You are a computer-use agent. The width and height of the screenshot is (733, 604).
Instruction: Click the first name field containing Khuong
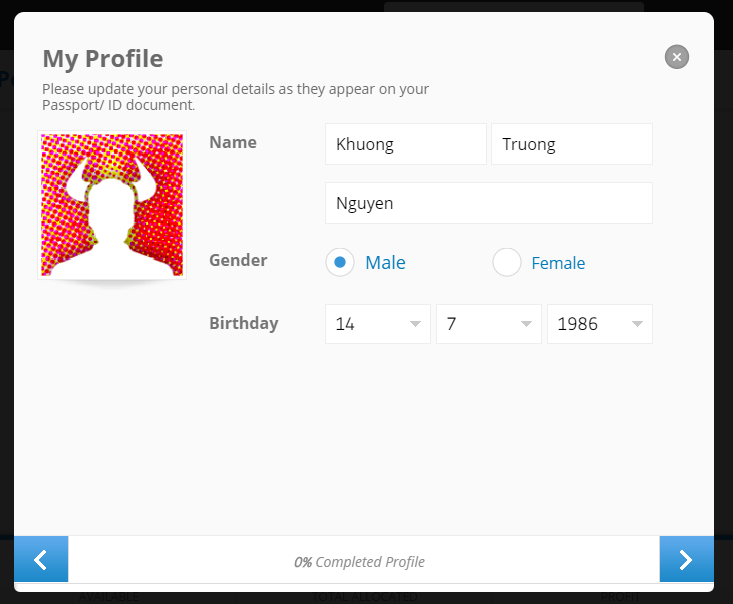click(406, 144)
